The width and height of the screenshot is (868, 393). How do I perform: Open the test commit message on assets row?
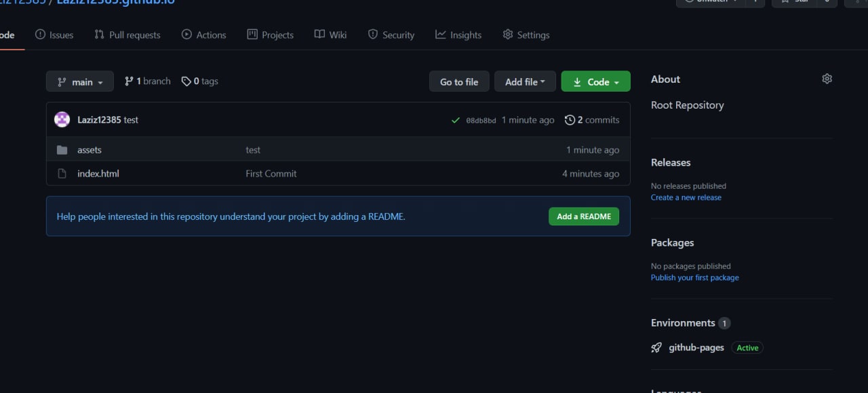253,149
